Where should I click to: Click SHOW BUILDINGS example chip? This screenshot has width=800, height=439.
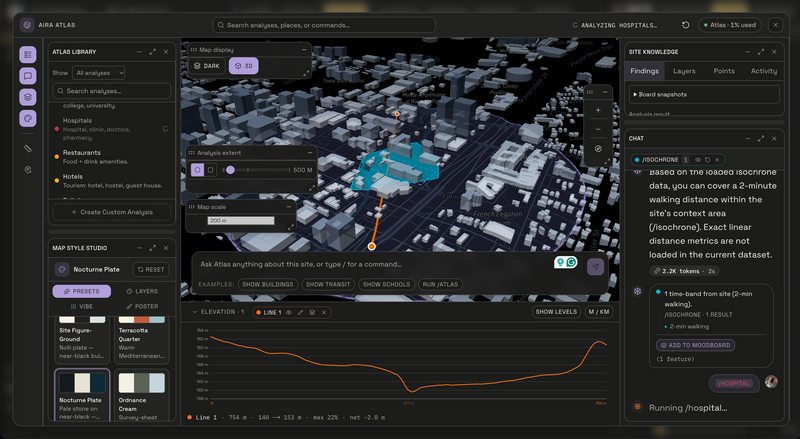click(x=268, y=284)
